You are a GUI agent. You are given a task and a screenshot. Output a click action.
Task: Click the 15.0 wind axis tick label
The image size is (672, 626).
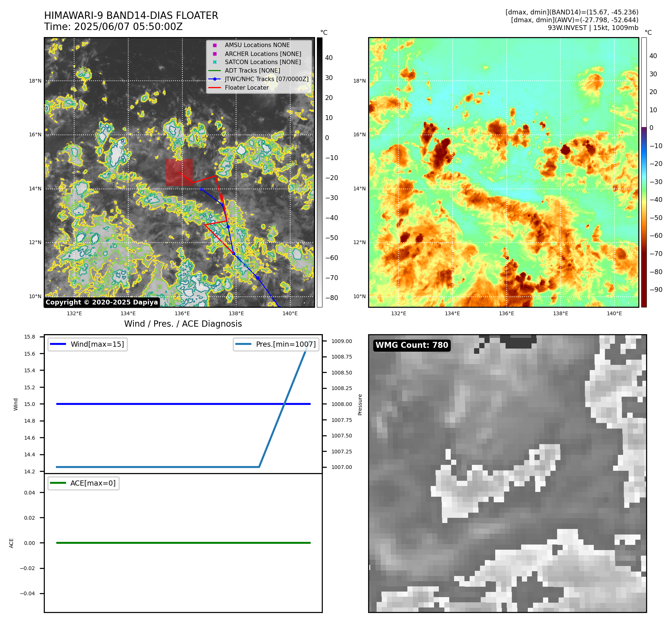(30, 404)
